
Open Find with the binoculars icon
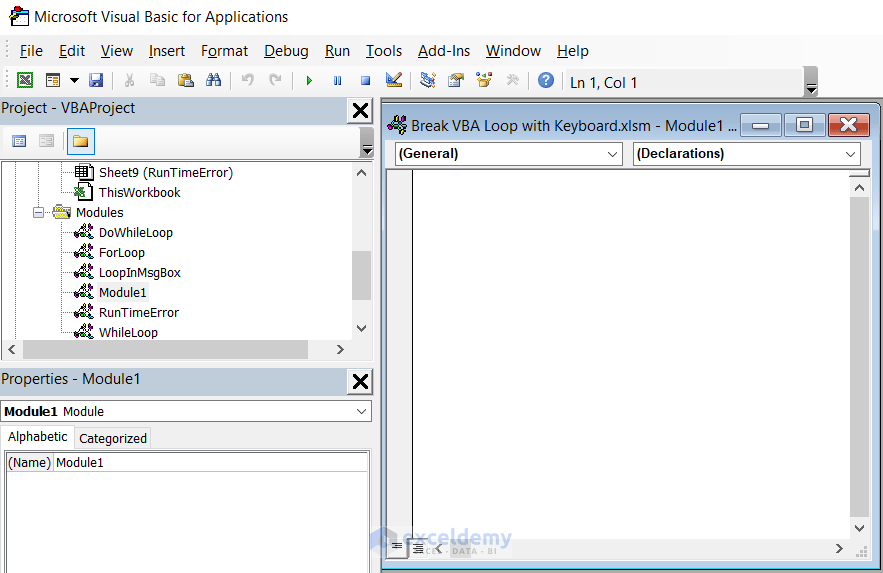tap(213, 80)
